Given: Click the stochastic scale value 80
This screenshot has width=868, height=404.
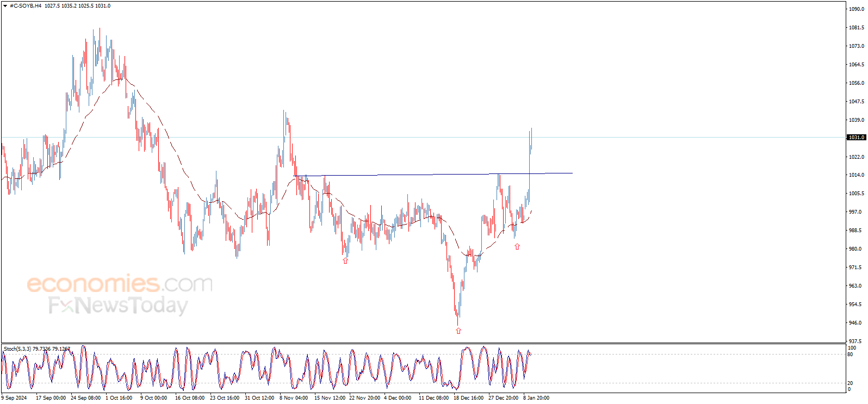Looking at the screenshot, I should pyautogui.click(x=850, y=355).
